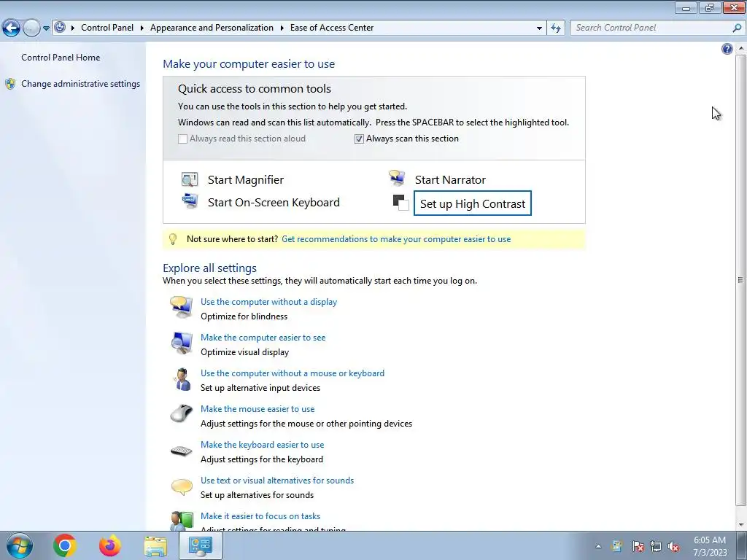Open the Windows Start button
The width and height of the screenshot is (747, 560).
20,545
